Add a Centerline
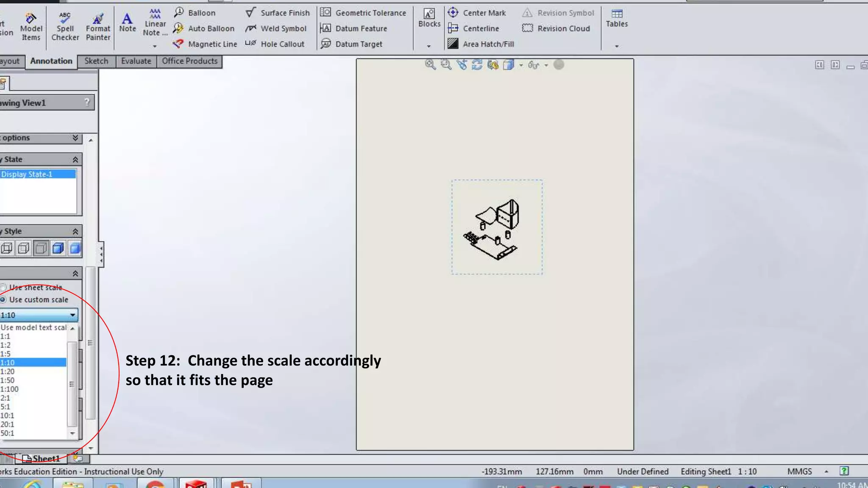Viewport: 868px width, 488px height. pos(473,28)
